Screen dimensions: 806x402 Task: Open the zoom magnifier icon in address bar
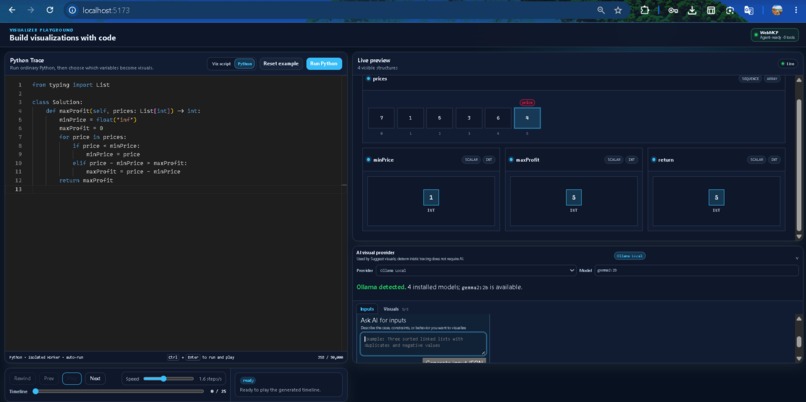(601, 10)
